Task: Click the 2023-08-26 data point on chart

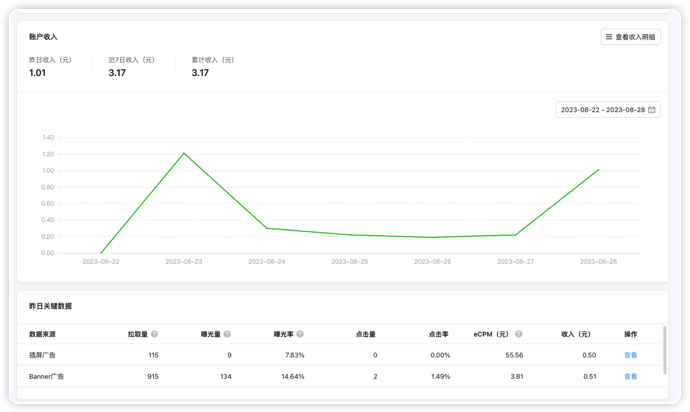Action: tap(433, 237)
